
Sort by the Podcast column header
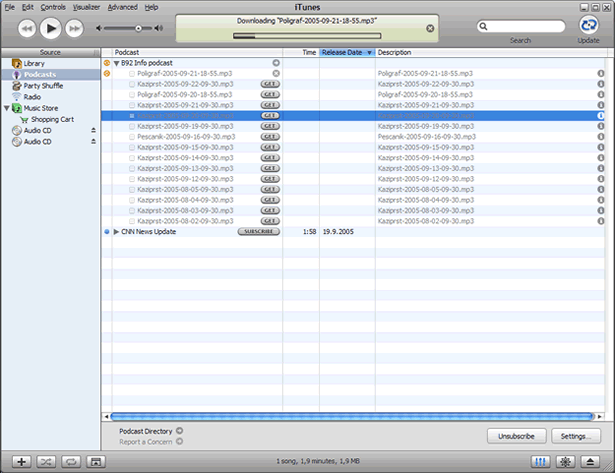pyautogui.click(x=197, y=52)
